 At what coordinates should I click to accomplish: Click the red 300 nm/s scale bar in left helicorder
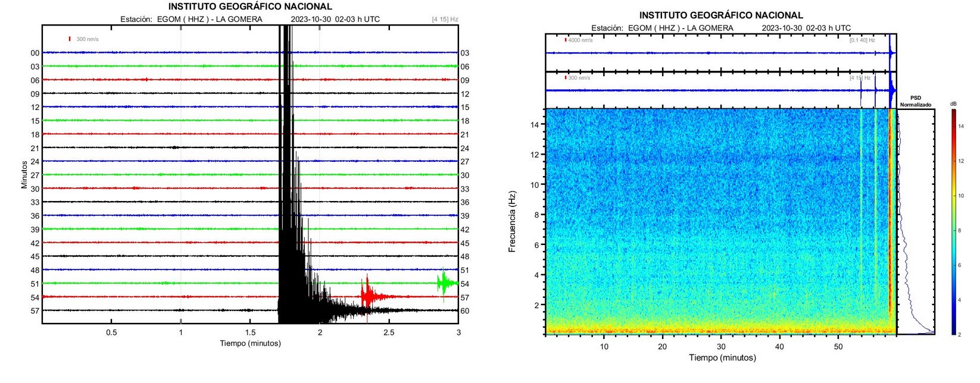pyautogui.click(x=70, y=39)
